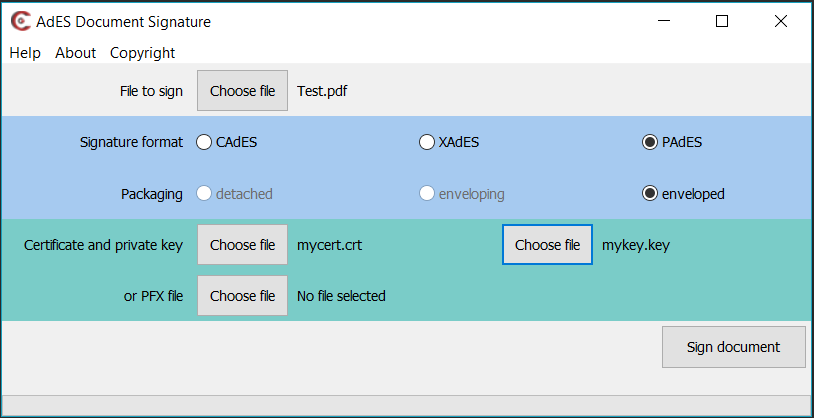The height and width of the screenshot is (418, 814).
Task: Maximize the AdES Document Signature window
Action: click(722, 21)
